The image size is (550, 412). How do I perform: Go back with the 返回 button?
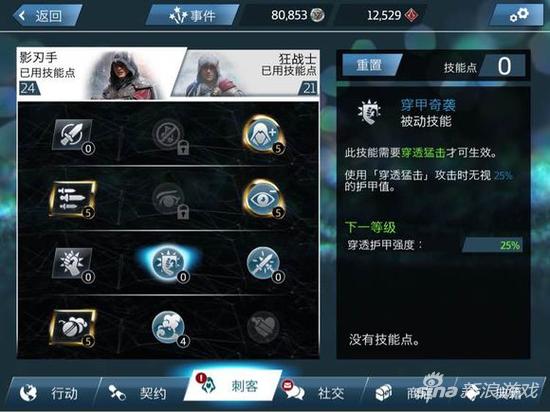(x=47, y=15)
